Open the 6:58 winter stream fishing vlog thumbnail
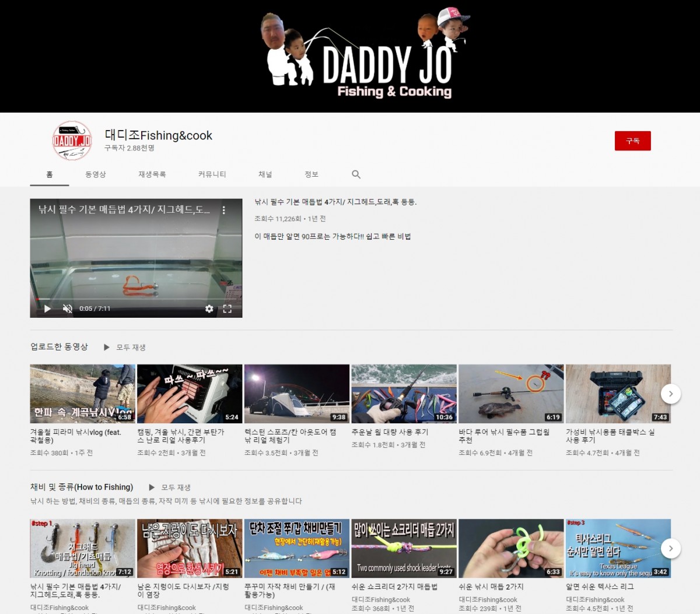This screenshot has height=614, width=700. coord(82,394)
